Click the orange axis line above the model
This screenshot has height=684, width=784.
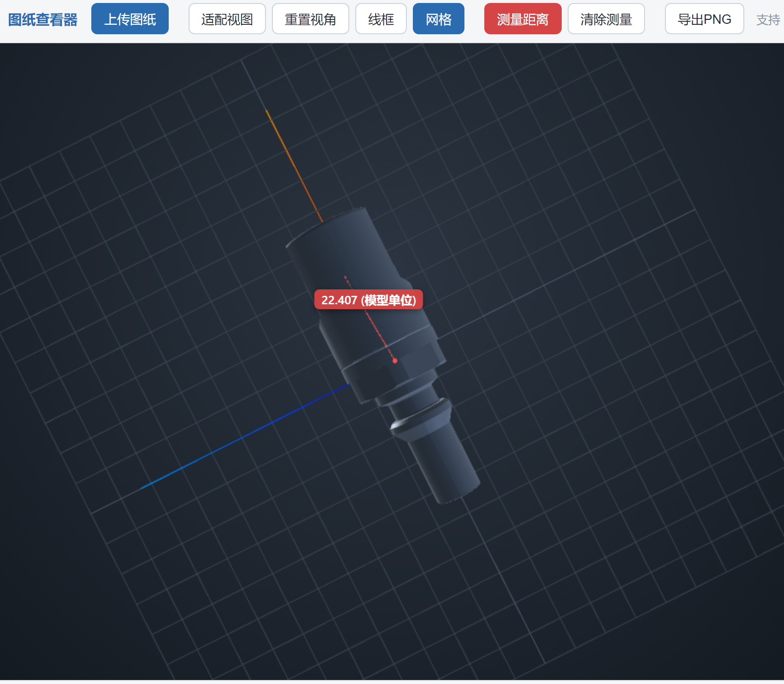tap(294, 165)
